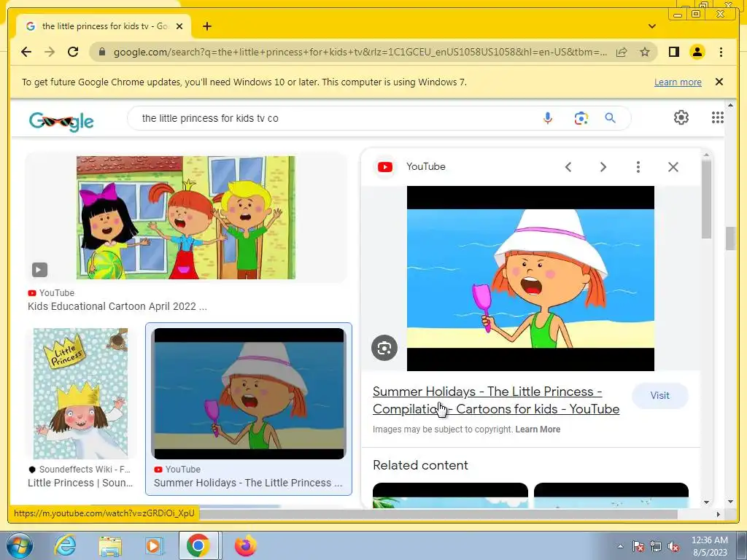Dismiss the Chrome update warning bar
Screen dimensions: 747x560
(x=719, y=82)
